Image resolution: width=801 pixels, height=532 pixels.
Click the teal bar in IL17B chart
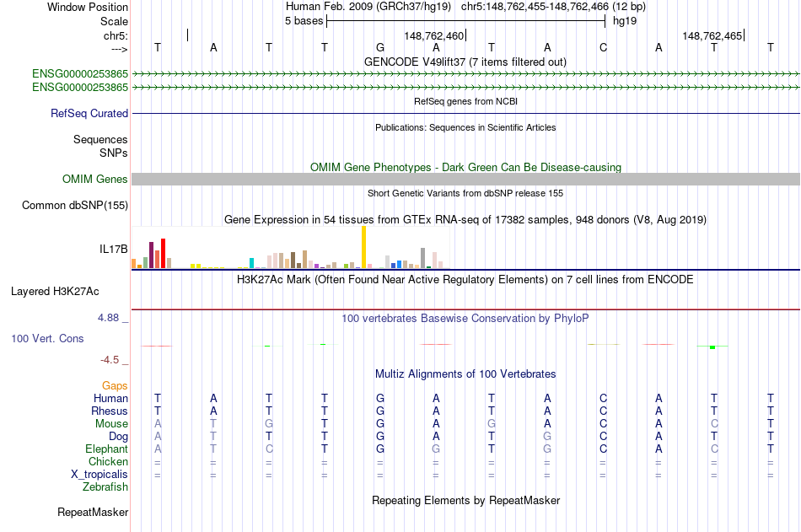click(x=251, y=263)
